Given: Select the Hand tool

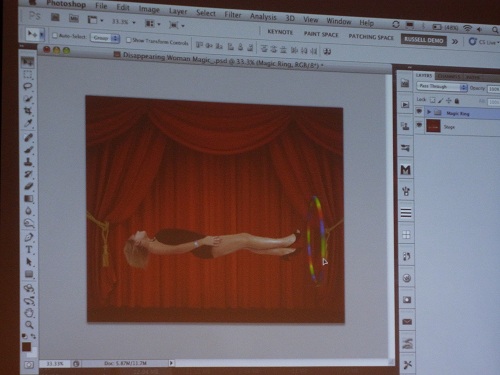Looking at the screenshot, I should 29,313.
